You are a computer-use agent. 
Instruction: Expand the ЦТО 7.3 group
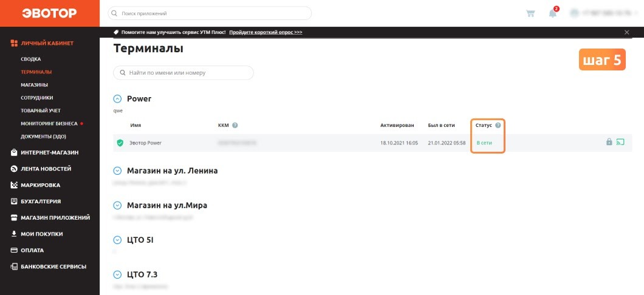click(117, 274)
